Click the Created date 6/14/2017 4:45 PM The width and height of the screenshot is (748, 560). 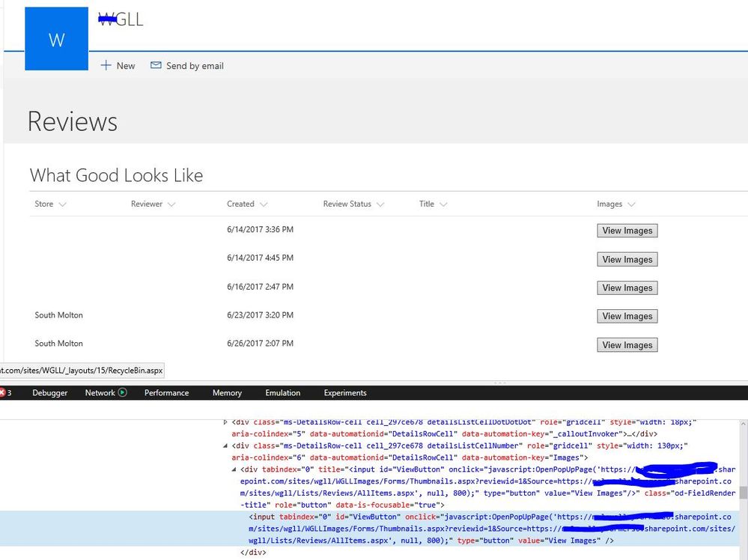tap(260, 258)
